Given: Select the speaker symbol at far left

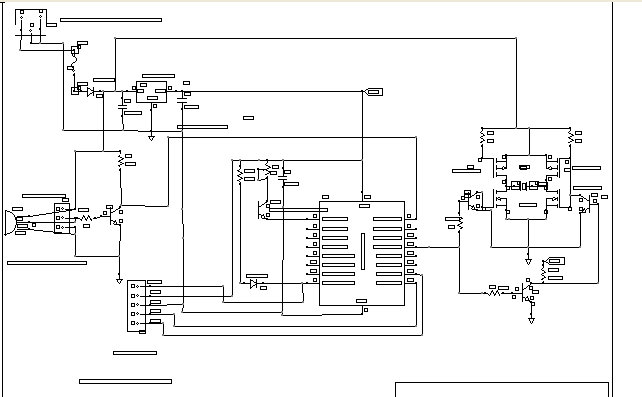Looking at the screenshot, I should coord(11,223).
